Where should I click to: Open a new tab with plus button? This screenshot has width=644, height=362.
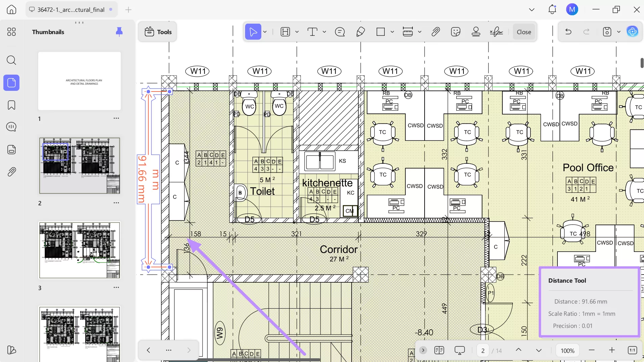(128, 10)
